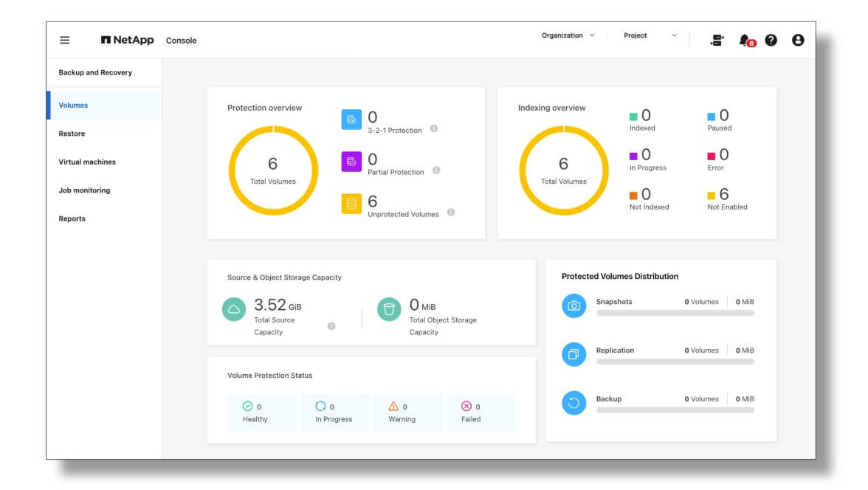Click the notifications bell icon
This screenshot has width=868, height=490.
(745, 40)
